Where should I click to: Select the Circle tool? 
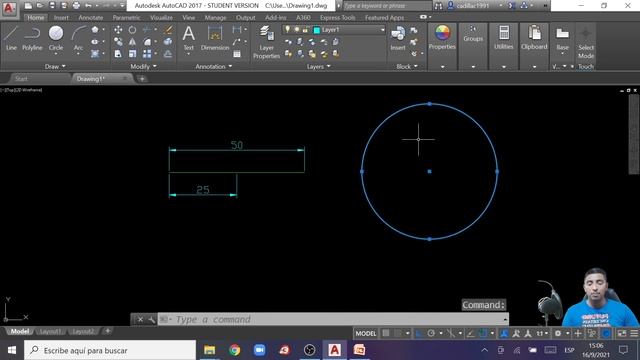(x=56, y=37)
